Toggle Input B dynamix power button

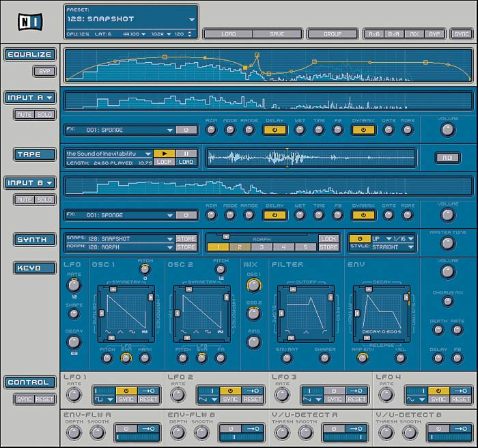pos(363,215)
